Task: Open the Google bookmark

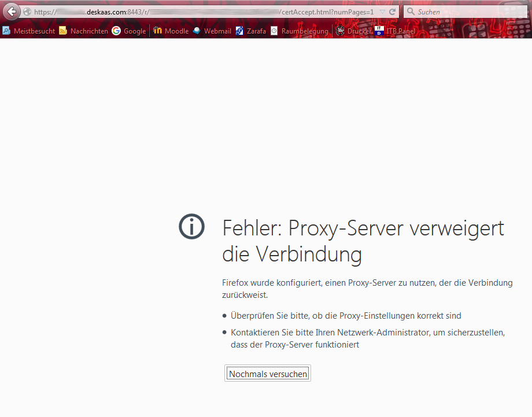Action: click(129, 31)
